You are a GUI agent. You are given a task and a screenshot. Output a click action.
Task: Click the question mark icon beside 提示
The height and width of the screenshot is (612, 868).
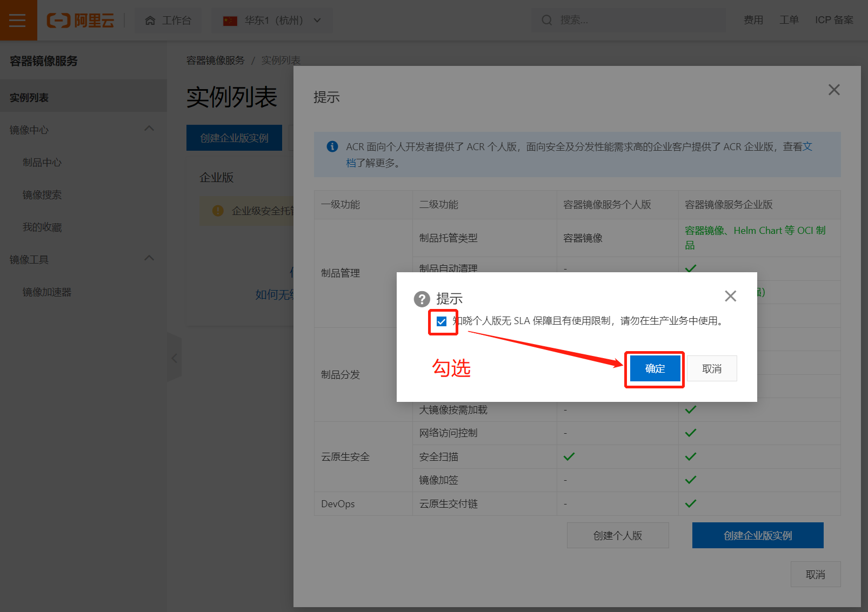click(422, 299)
